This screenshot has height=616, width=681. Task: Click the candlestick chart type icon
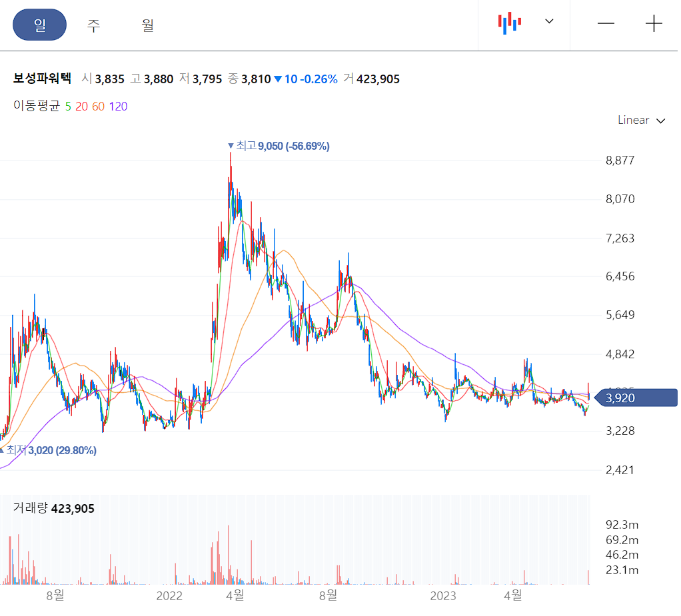click(x=510, y=23)
